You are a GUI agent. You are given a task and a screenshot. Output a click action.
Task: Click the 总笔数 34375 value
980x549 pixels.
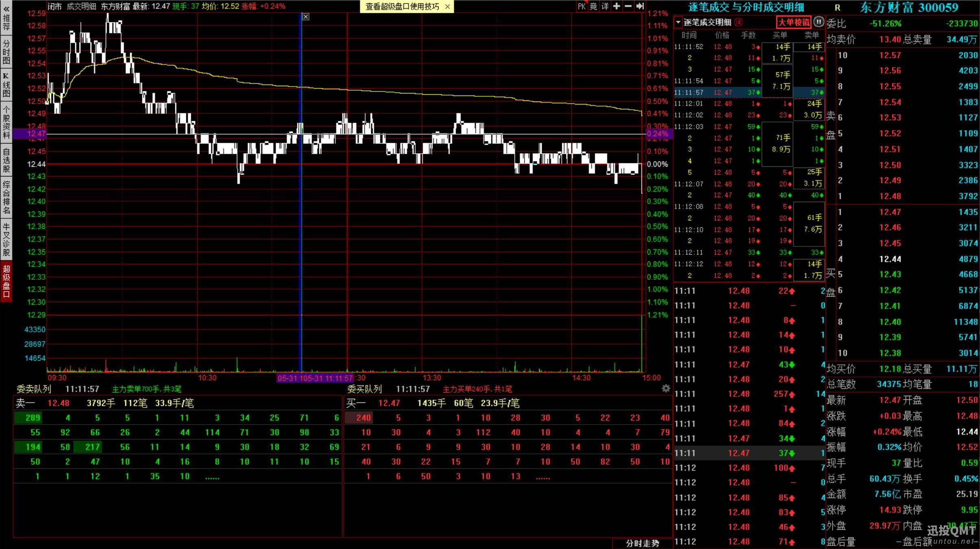coord(888,384)
